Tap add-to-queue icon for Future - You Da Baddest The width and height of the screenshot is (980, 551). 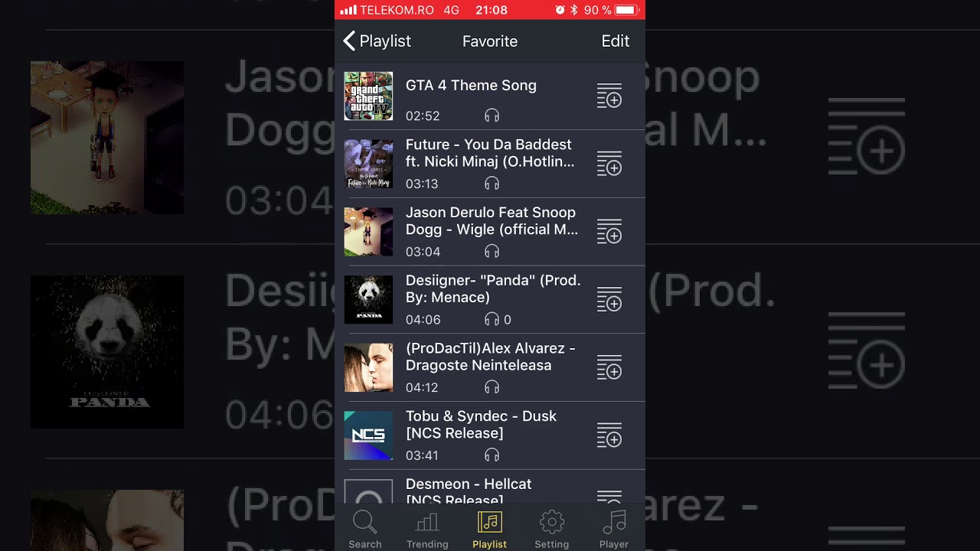[609, 164]
